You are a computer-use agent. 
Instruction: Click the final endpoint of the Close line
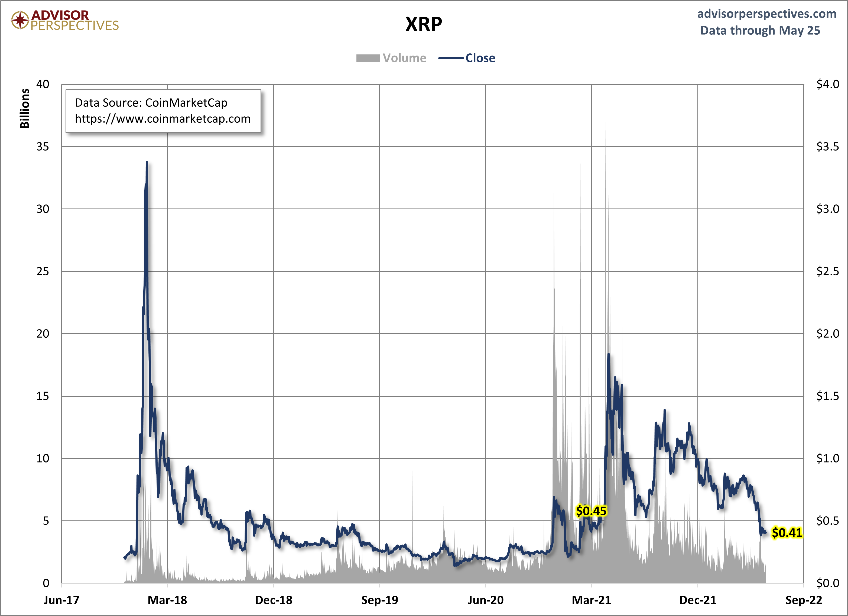click(765, 532)
